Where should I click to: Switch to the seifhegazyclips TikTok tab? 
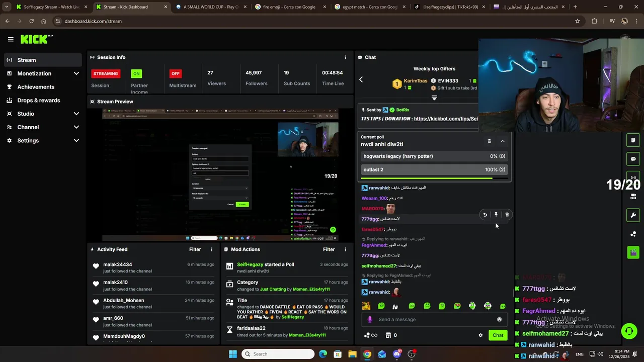[x=449, y=7]
